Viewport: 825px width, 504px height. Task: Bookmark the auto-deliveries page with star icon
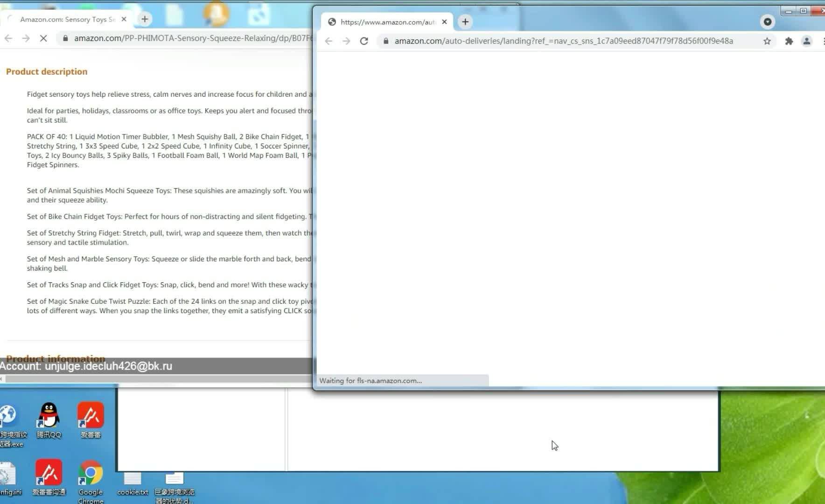click(767, 41)
